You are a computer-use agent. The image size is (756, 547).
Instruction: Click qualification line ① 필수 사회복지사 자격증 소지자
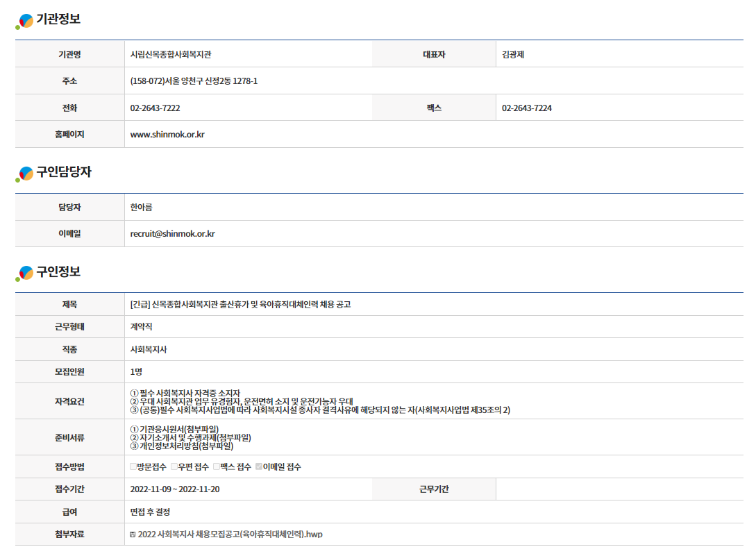185,394
